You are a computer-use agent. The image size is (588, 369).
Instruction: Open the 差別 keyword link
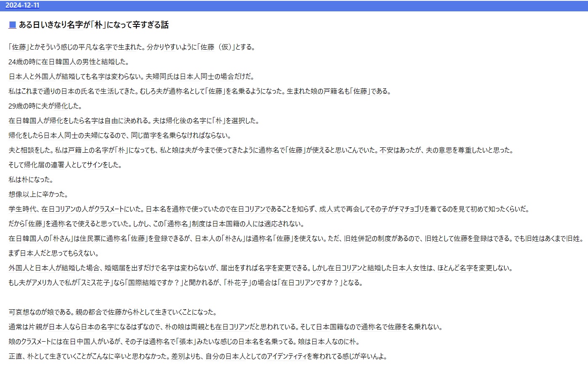point(178,356)
